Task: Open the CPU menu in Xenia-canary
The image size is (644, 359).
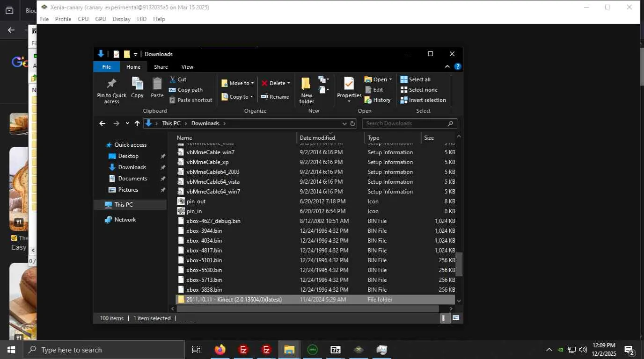Action: [x=83, y=19]
